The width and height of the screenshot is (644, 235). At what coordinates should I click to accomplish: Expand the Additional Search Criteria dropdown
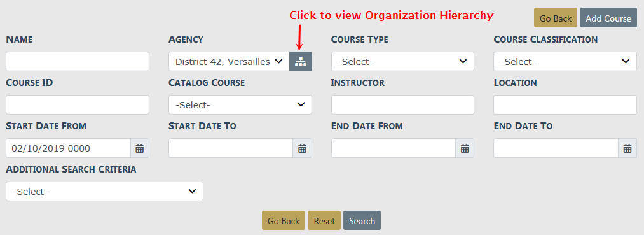click(x=105, y=191)
